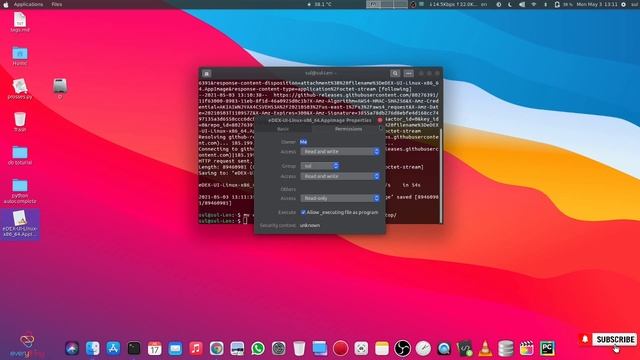Viewport: 640px width, 360px height.
Task: Open Finder from the dock
Action: tap(93, 348)
